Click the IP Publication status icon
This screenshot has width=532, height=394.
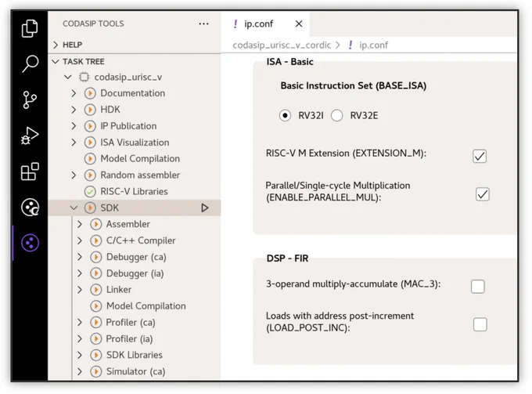pos(90,126)
